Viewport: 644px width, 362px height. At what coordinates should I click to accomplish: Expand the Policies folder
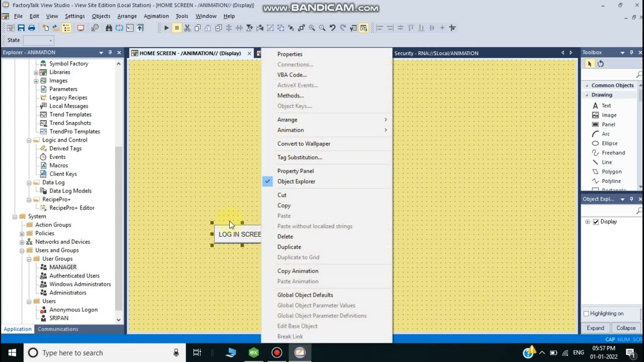tap(22, 233)
